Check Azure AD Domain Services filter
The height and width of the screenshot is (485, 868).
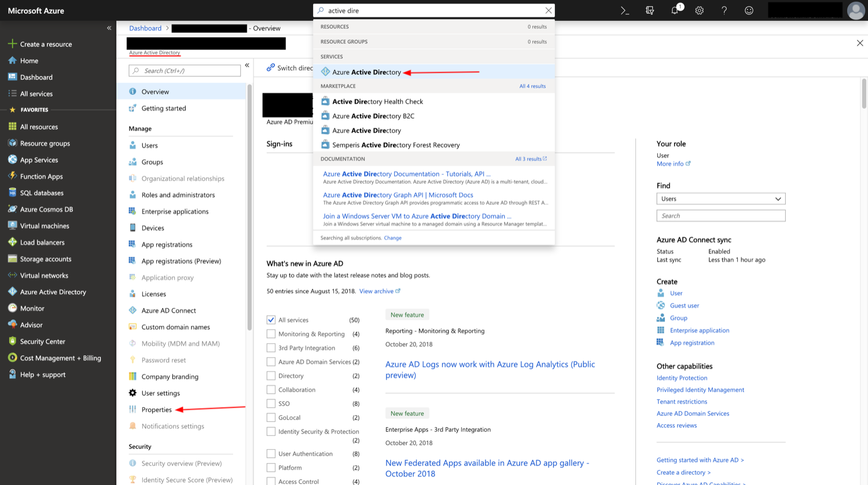271,362
